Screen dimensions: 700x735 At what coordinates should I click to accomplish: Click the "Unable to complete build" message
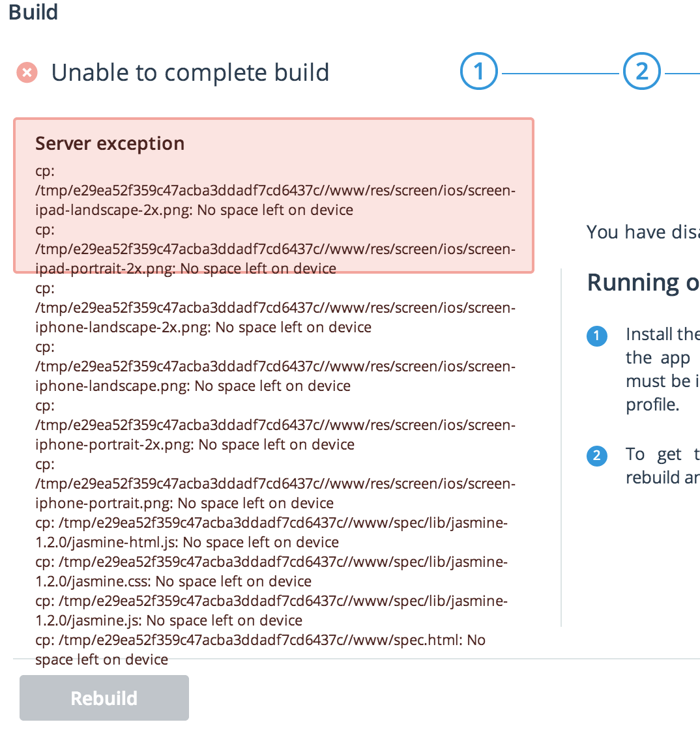pyautogui.click(x=190, y=72)
